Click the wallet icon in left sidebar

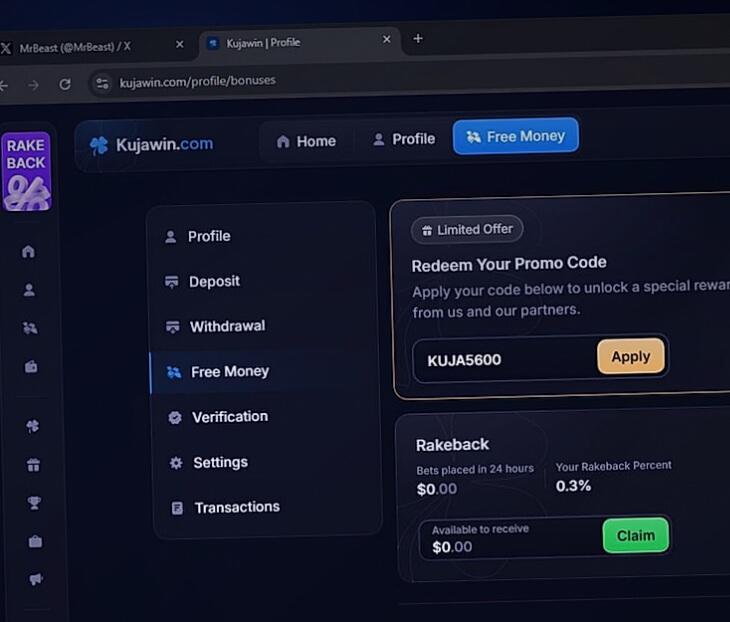pyautogui.click(x=31, y=366)
